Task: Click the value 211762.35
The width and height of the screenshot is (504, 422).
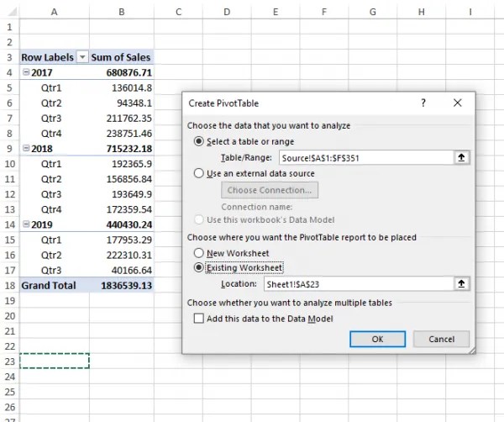Action: click(122, 118)
